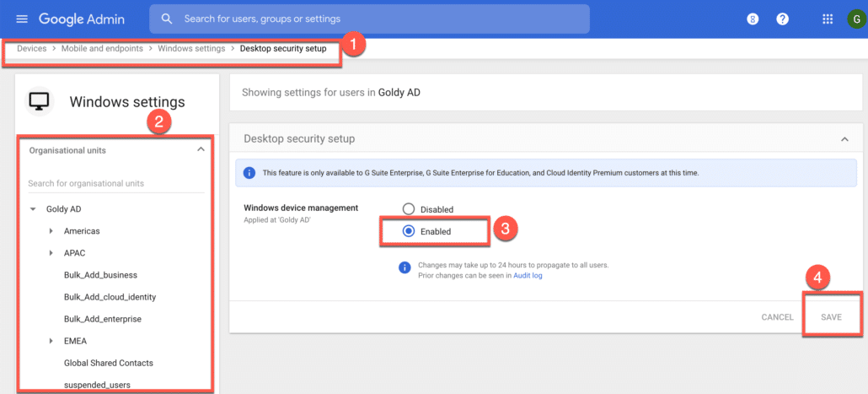Screen dimensions: 868x394
Task: Click the search magnifier icon
Action: pos(167,19)
